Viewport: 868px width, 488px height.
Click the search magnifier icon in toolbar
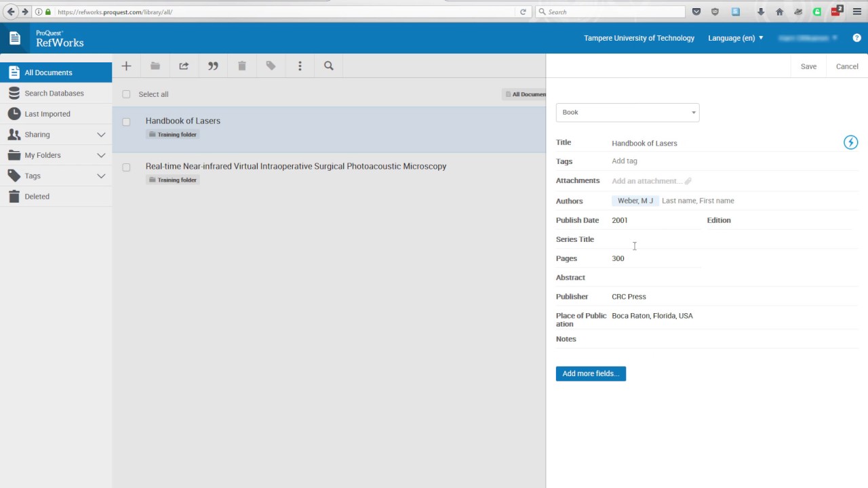(329, 66)
